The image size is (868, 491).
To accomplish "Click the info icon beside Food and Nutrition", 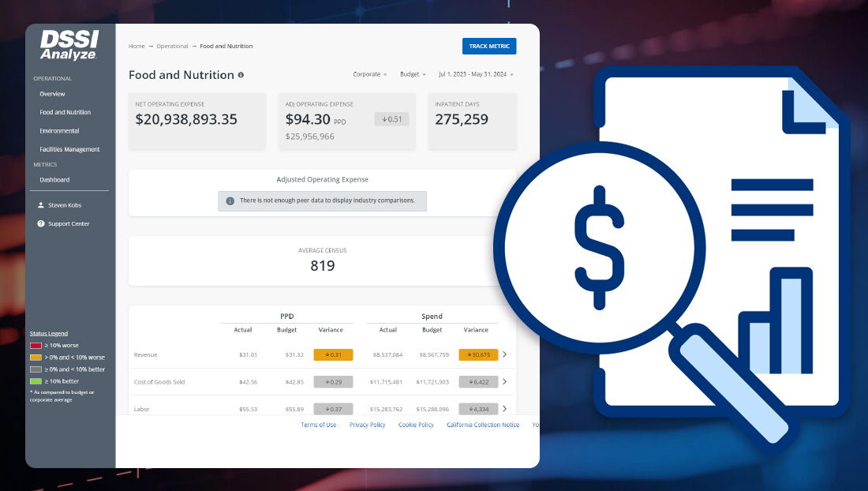I will pyautogui.click(x=241, y=75).
